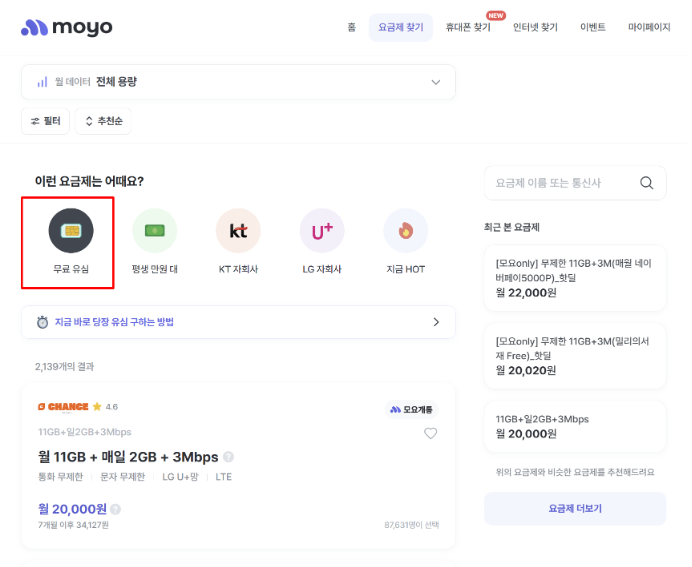Screen dimensions: 692x567
Task: Open 휴대폰 찾기 menu item
Action: [468, 27]
